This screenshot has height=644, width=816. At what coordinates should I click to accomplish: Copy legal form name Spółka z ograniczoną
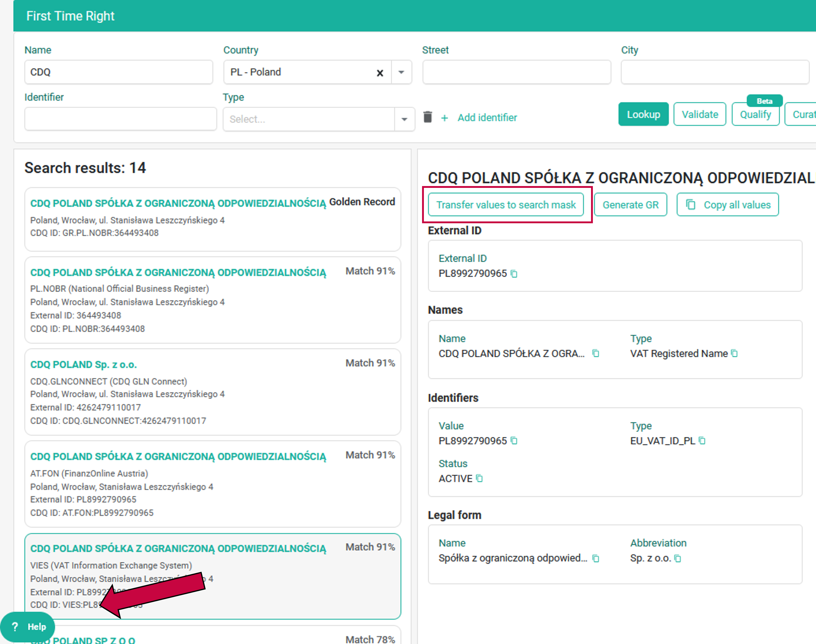point(596,558)
